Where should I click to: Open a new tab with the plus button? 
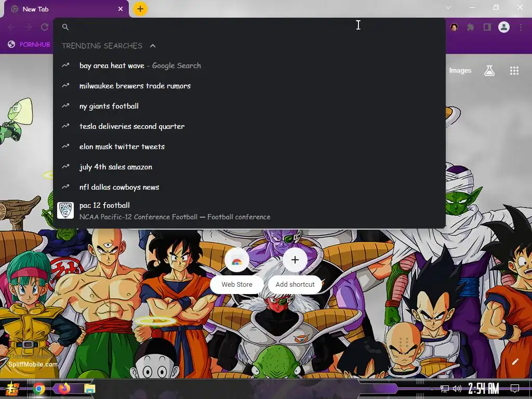[140, 9]
